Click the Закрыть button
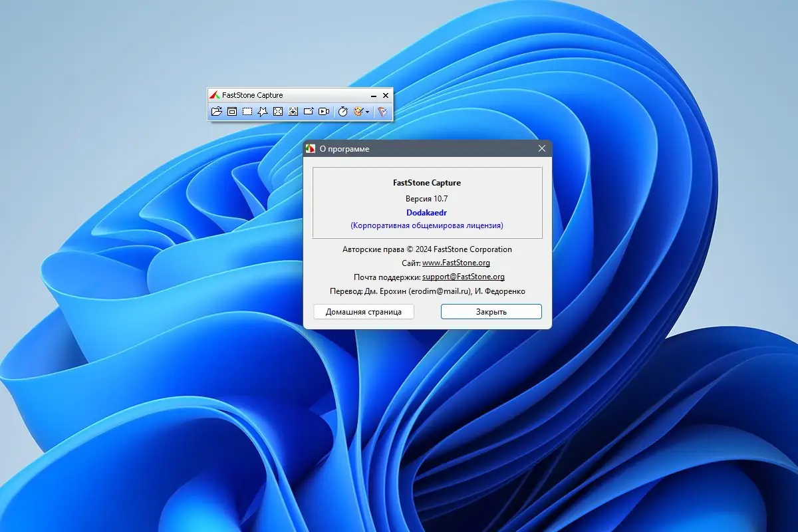 click(x=491, y=312)
